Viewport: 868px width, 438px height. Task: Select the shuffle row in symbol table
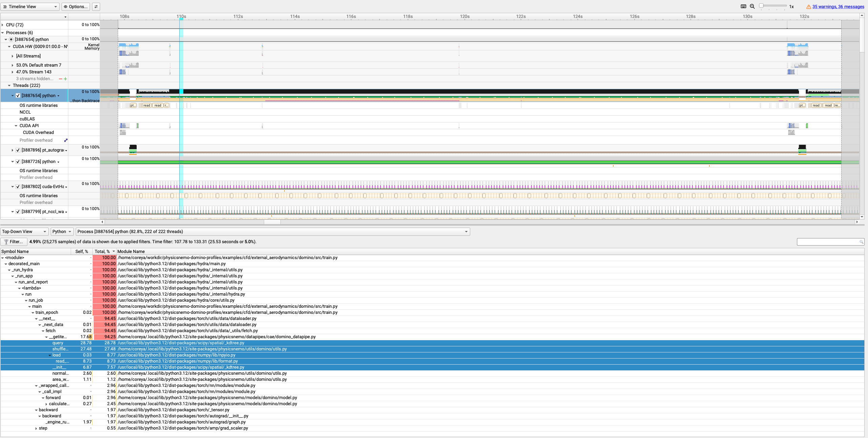click(60, 349)
